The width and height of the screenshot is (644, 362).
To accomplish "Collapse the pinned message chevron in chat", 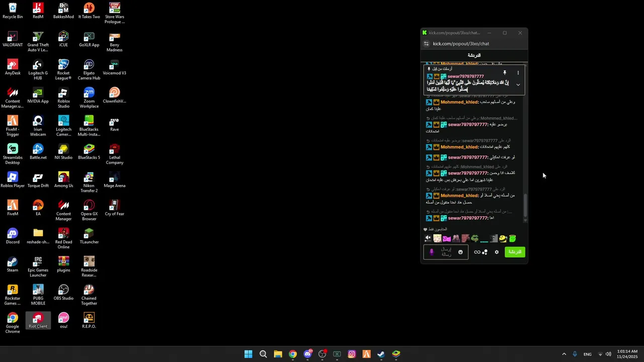I will [518, 84].
